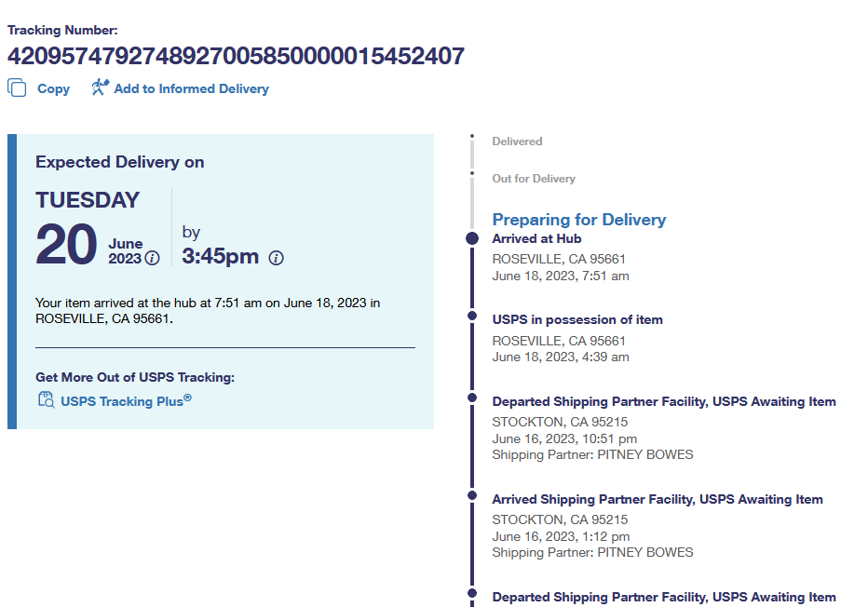Open the USPS Tracking Plus link

pyautogui.click(x=126, y=401)
